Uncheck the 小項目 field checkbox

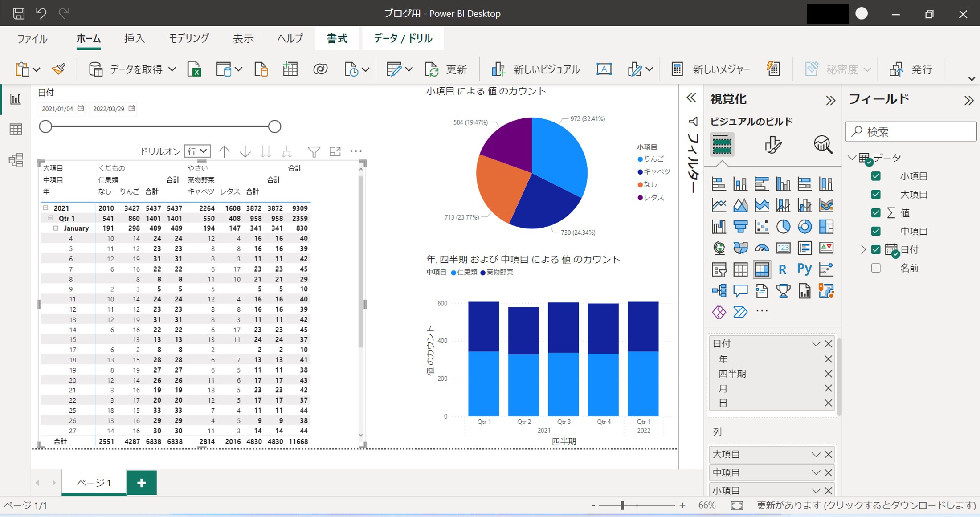point(876,176)
